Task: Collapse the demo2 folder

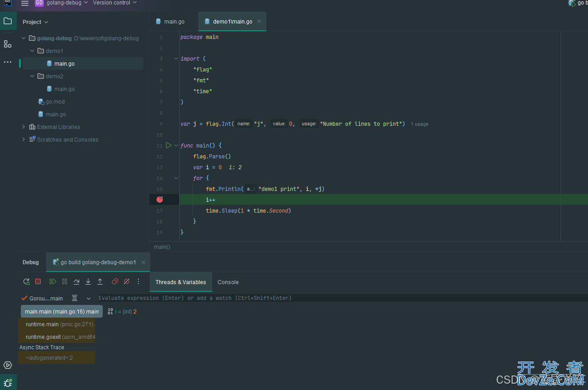Action: click(x=32, y=76)
